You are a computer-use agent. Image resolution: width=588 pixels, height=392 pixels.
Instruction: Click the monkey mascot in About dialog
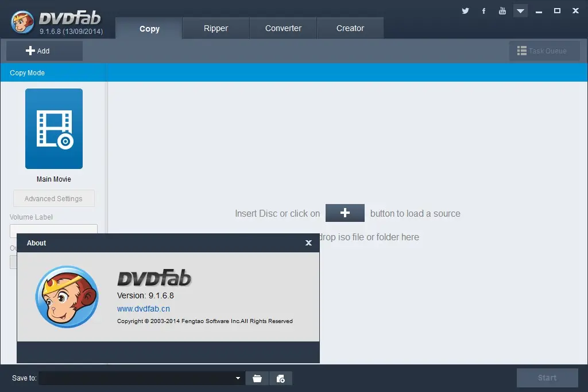point(67,297)
